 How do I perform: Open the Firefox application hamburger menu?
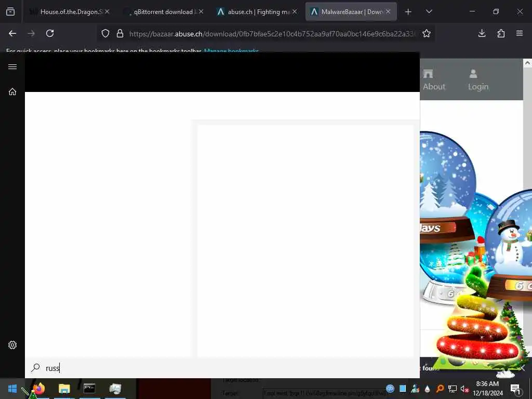520,33
